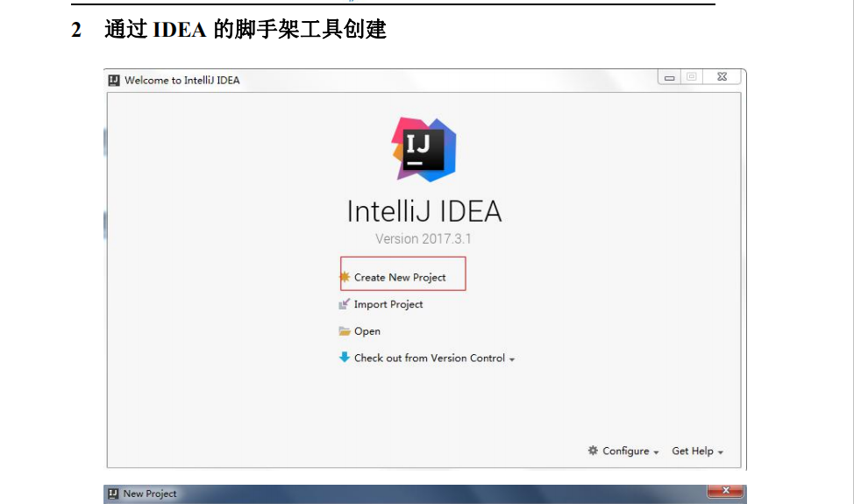Minimize the Welcome to IntelliJ IDEA window

(669, 77)
